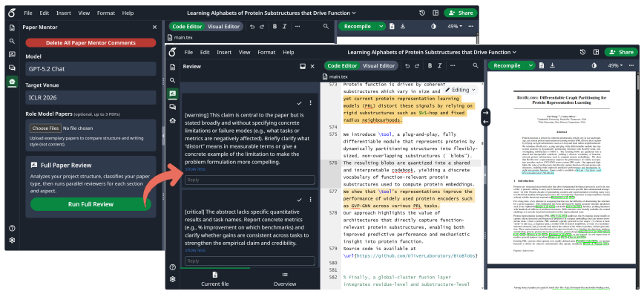Viewport: 644px width, 294px height.
Task: Open the Editing mode dropdown in code editor
Action: click(460, 90)
